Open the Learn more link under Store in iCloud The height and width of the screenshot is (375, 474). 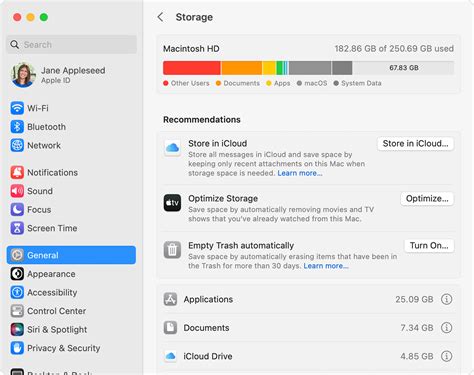tap(300, 173)
